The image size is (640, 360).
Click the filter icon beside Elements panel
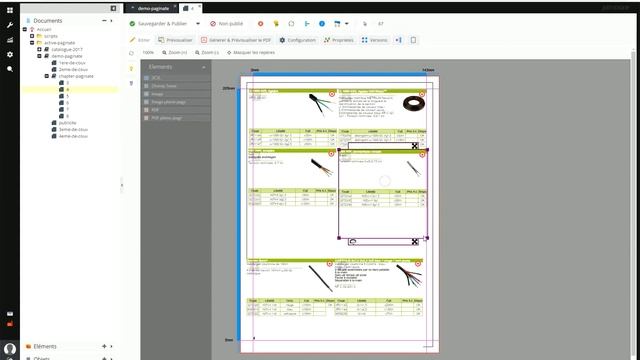click(131, 83)
